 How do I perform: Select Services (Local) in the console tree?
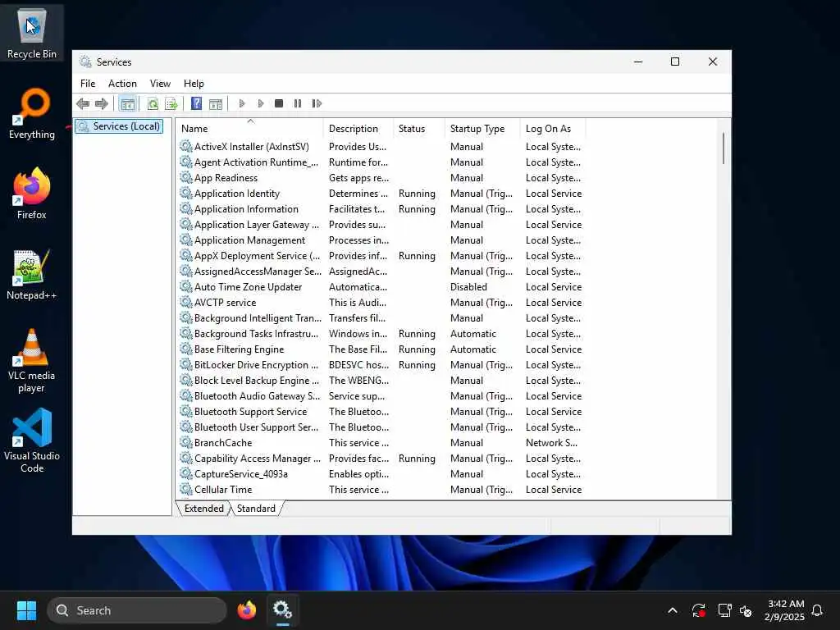tap(119, 126)
